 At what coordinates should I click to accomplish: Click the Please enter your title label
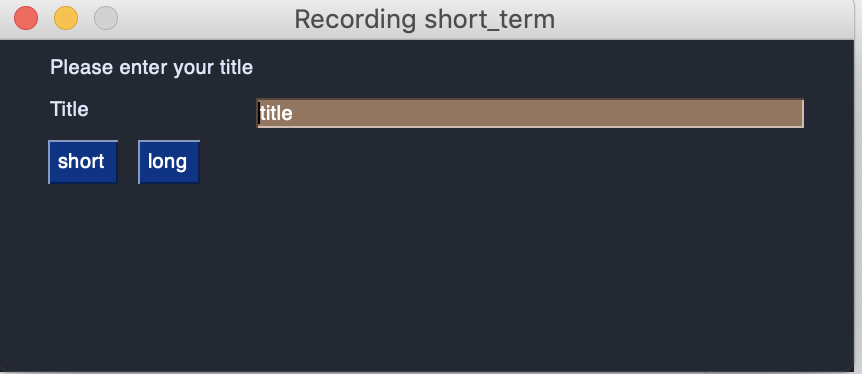pos(151,68)
